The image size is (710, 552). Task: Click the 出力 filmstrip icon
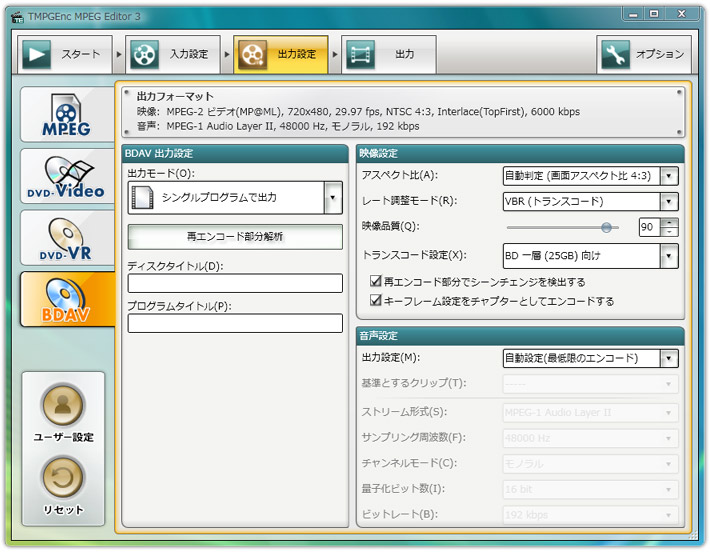coord(360,54)
